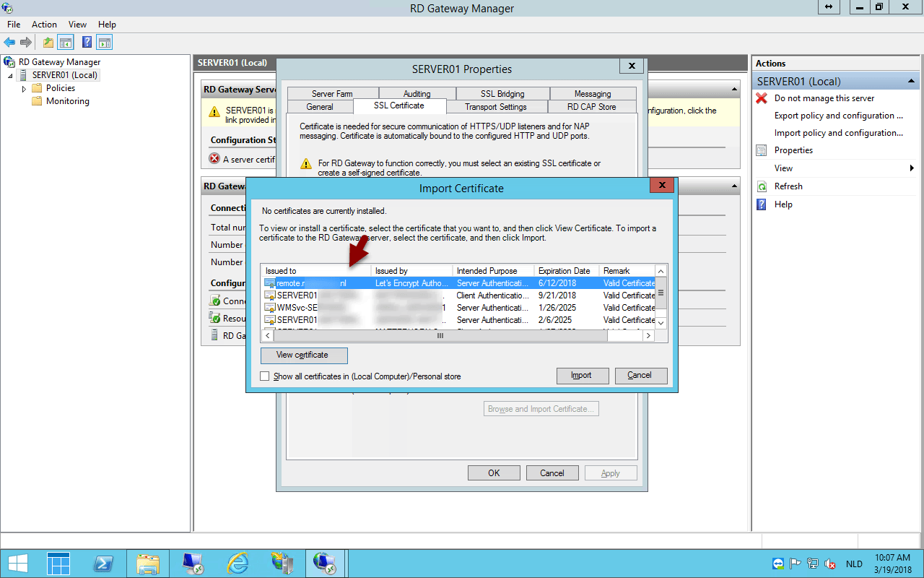Screen dimensions: 924x578
Task: Open Internet Explorer from the taskbar
Action: pyautogui.click(x=237, y=564)
